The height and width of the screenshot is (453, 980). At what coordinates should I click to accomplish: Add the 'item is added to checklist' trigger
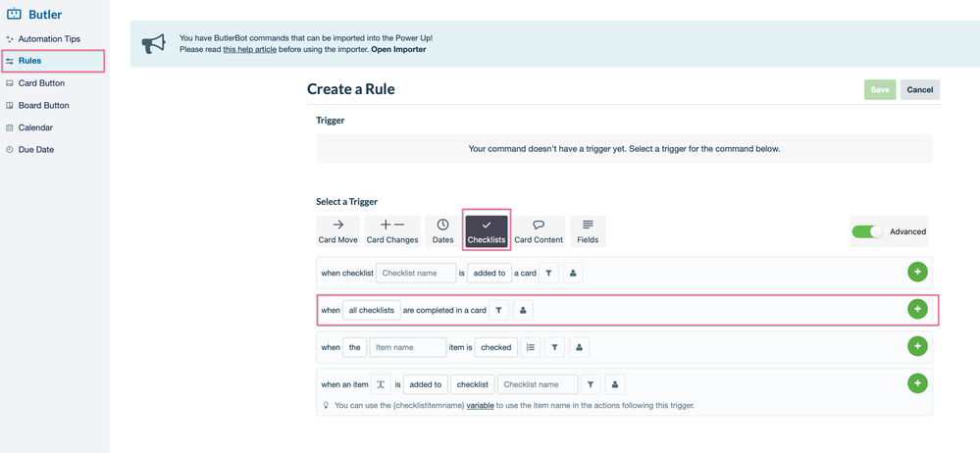click(917, 383)
